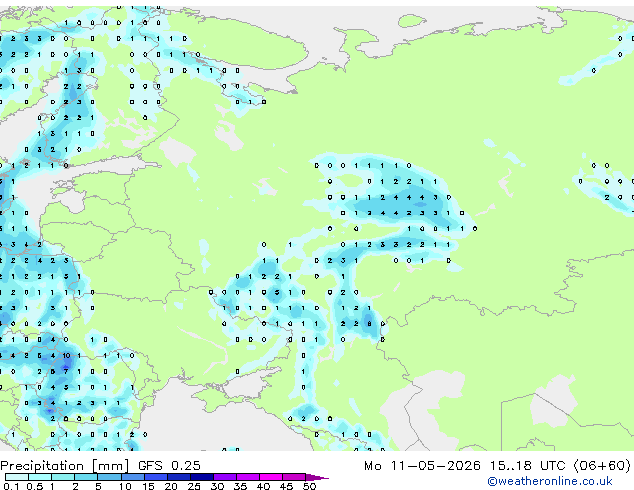
Task: Open the weatheronline.co.uk copyright link
Action: [550, 481]
